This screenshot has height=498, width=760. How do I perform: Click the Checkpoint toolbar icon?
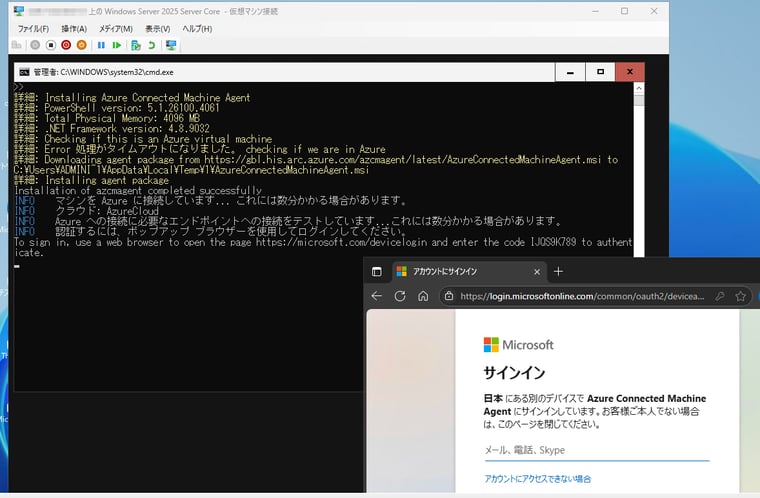136,45
